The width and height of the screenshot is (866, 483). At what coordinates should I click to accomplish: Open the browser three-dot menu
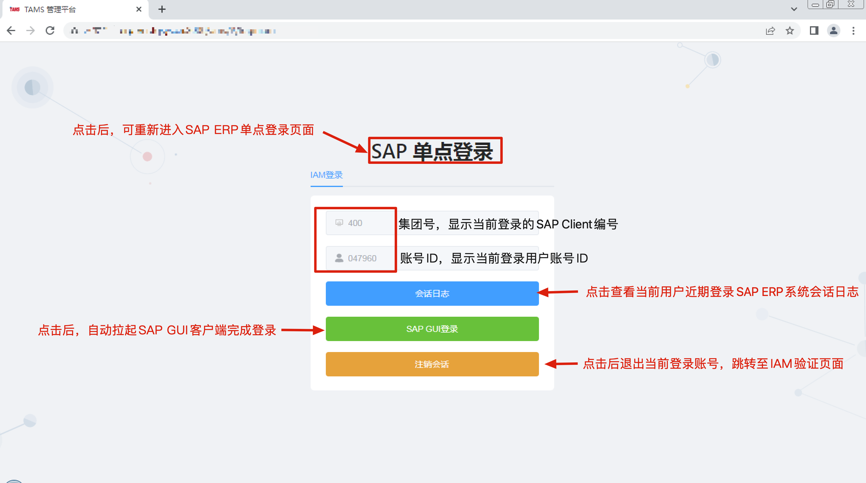(853, 31)
